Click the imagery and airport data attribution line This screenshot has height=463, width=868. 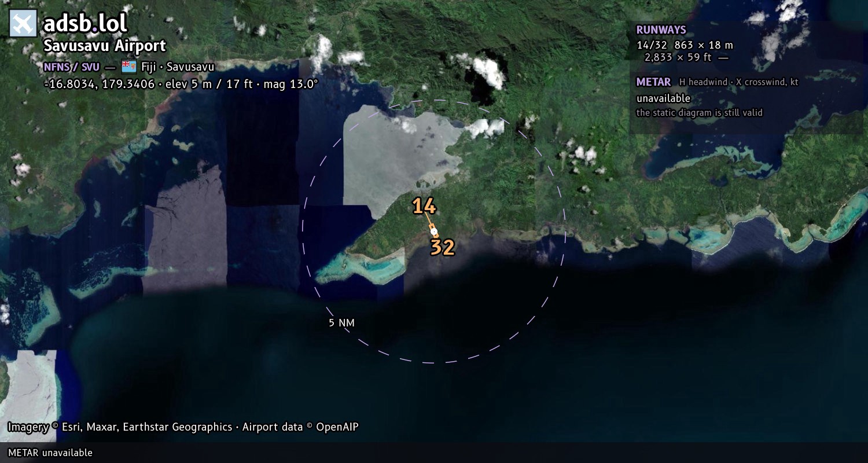click(x=183, y=427)
